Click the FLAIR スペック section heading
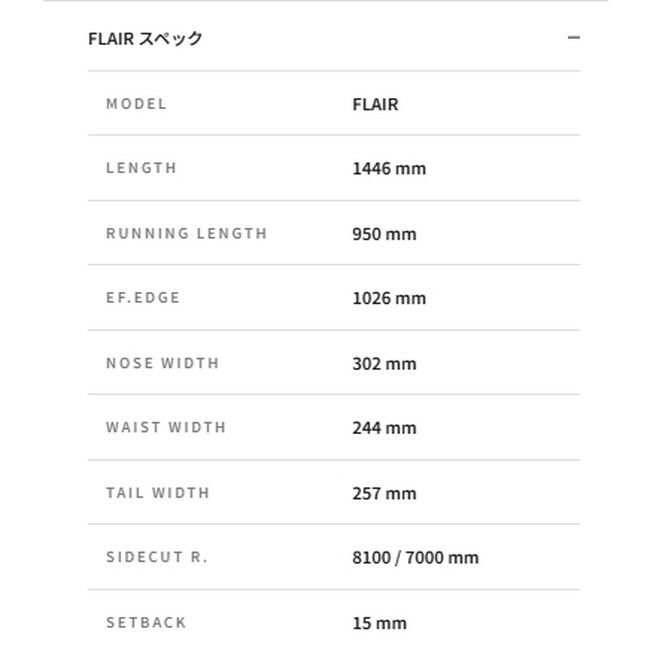 coord(145,39)
